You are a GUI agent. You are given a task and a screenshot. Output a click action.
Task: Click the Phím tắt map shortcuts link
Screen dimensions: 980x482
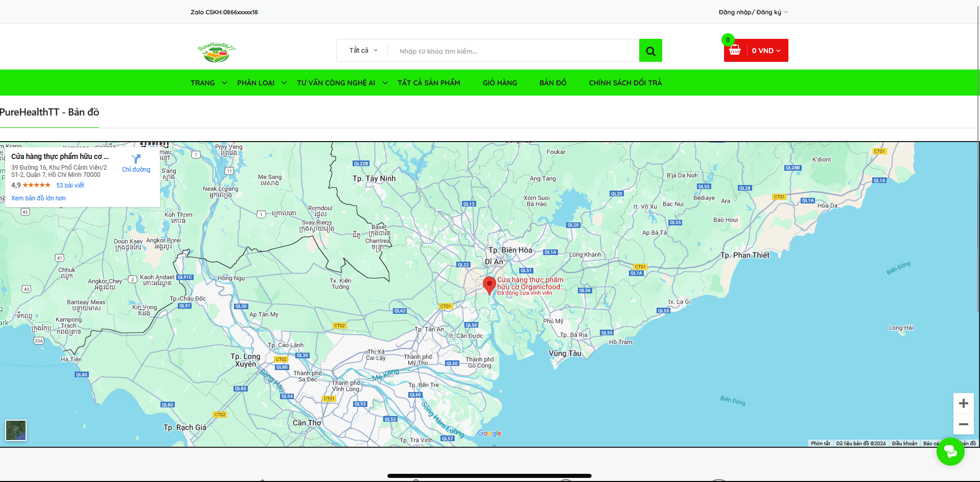click(x=820, y=444)
